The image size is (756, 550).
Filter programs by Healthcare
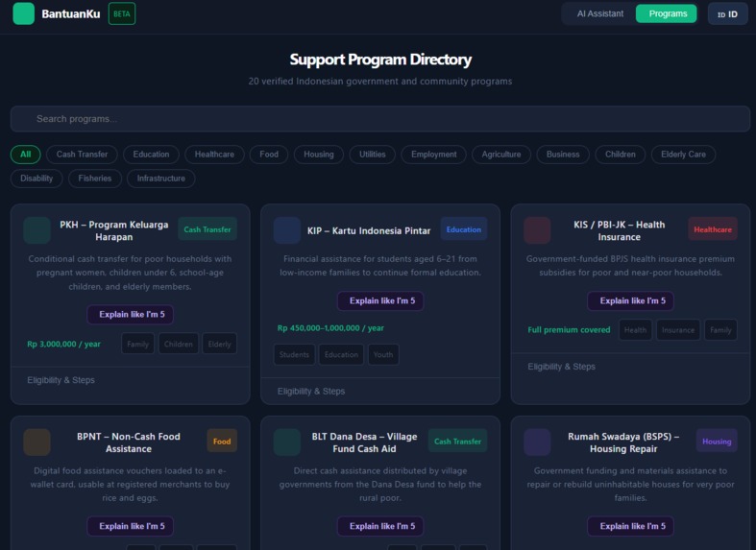click(x=214, y=155)
